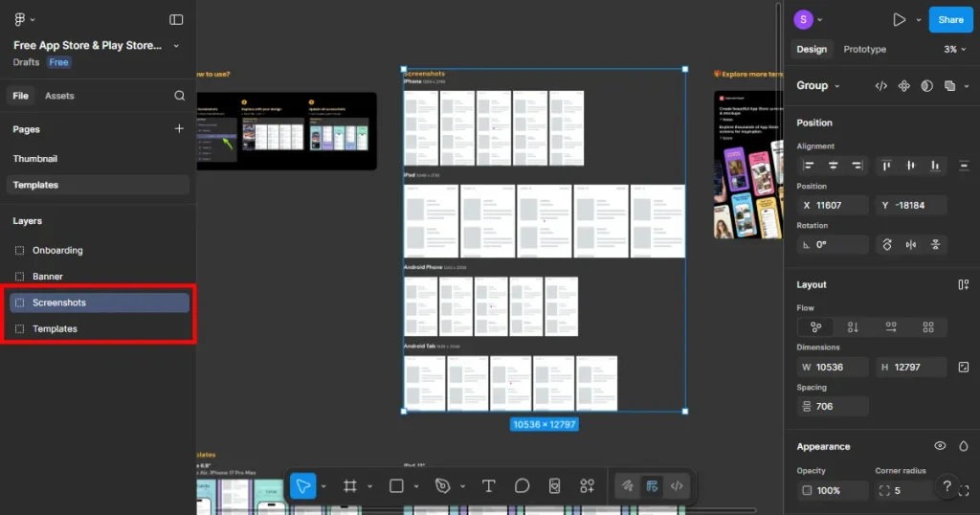This screenshot has height=515, width=980.
Task: Click the Share button
Action: point(950,20)
